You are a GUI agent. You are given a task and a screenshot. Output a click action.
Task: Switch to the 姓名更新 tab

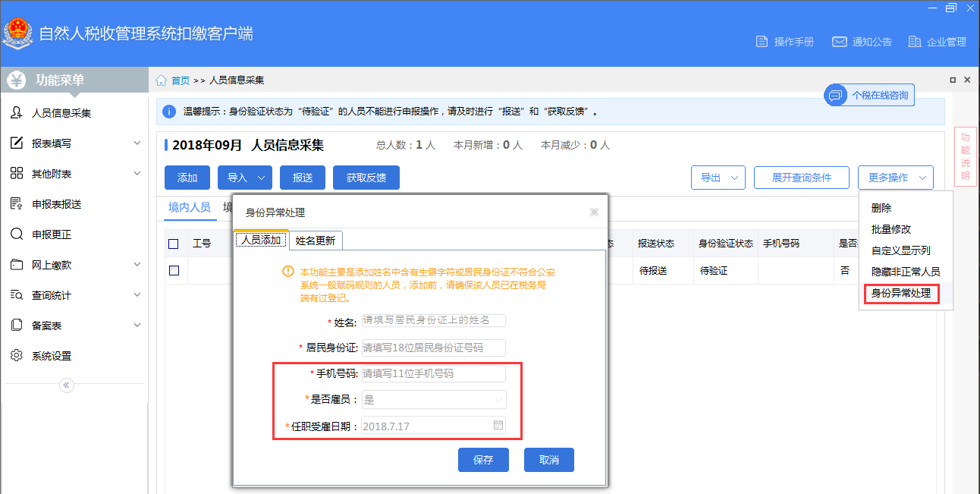[316, 240]
